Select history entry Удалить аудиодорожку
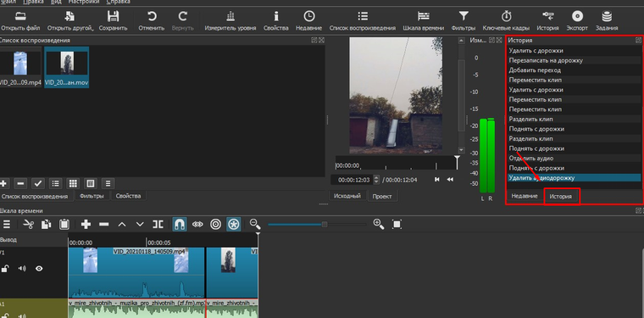Screen dimensions: 644x318 point(574,178)
